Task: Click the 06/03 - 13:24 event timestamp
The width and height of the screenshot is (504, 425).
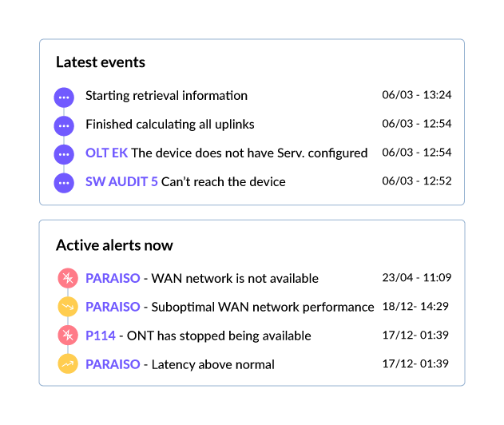Action: coord(417,95)
